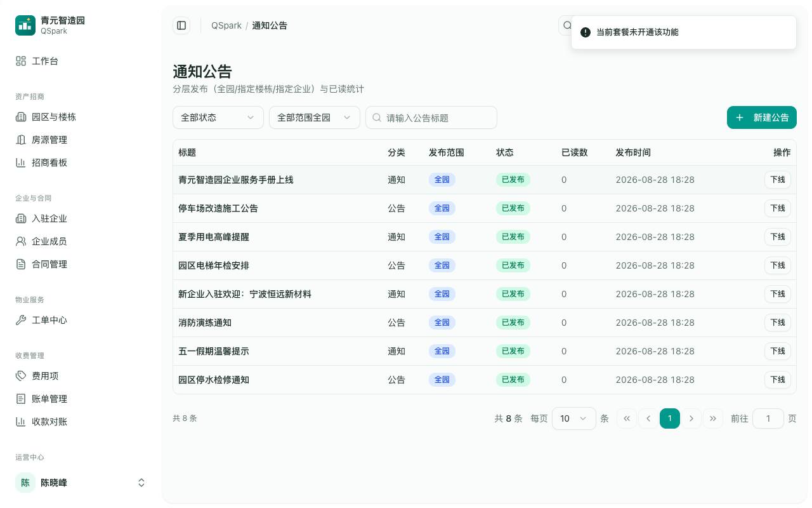
Task: Click the 企业成员 users icon
Action: click(21, 241)
